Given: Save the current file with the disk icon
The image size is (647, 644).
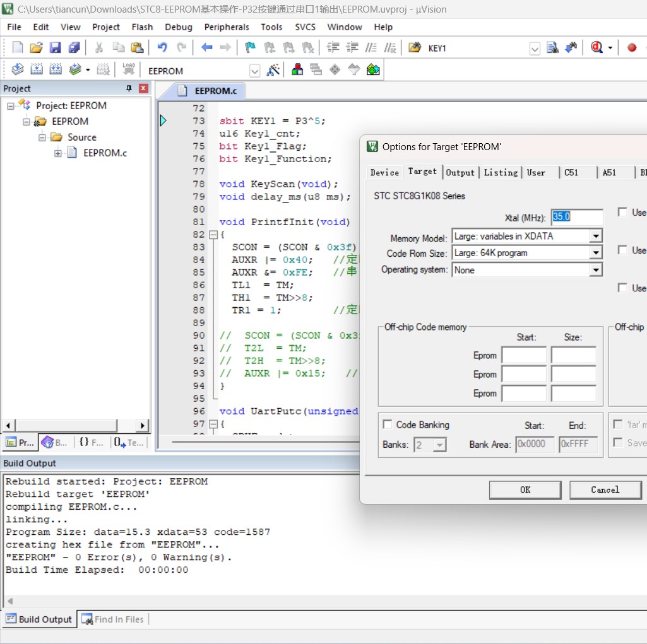Looking at the screenshot, I should pyautogui.click(x=55, y=47).
